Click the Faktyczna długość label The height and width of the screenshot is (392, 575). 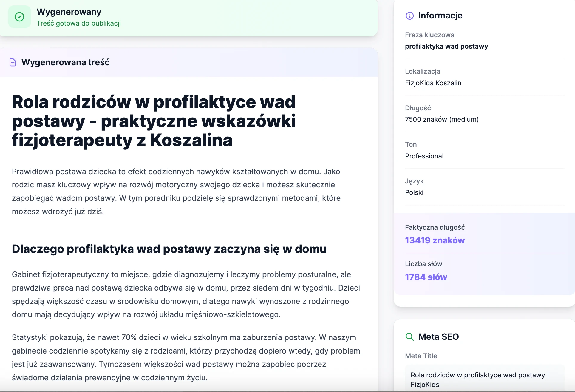click(435, 227)
